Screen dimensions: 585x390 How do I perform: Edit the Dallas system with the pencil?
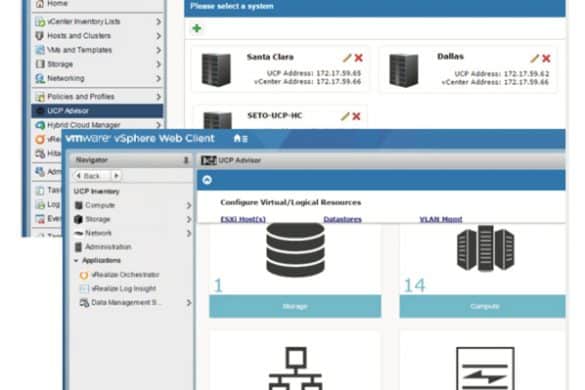pos(535,58)
